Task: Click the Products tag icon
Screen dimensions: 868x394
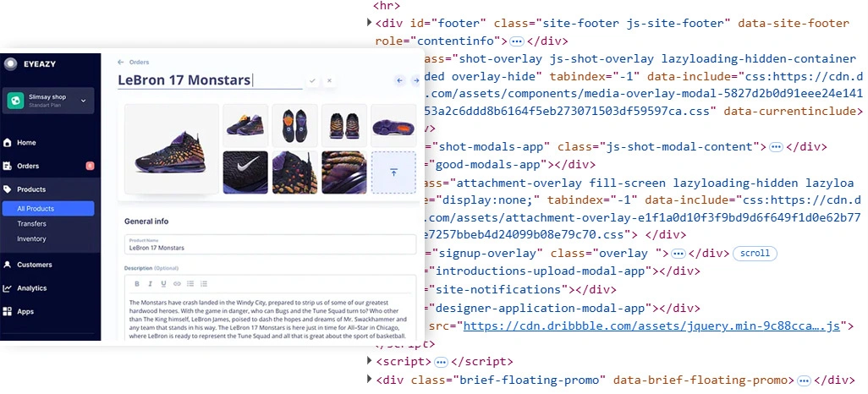Action: [8, 189]
